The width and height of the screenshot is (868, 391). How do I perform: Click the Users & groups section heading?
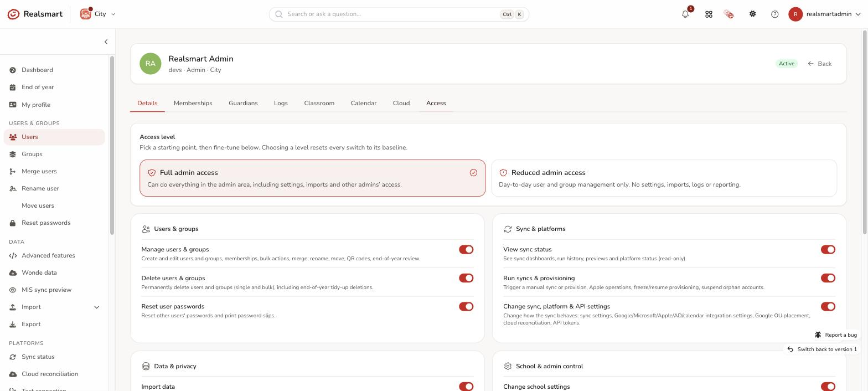coord(176,229)
